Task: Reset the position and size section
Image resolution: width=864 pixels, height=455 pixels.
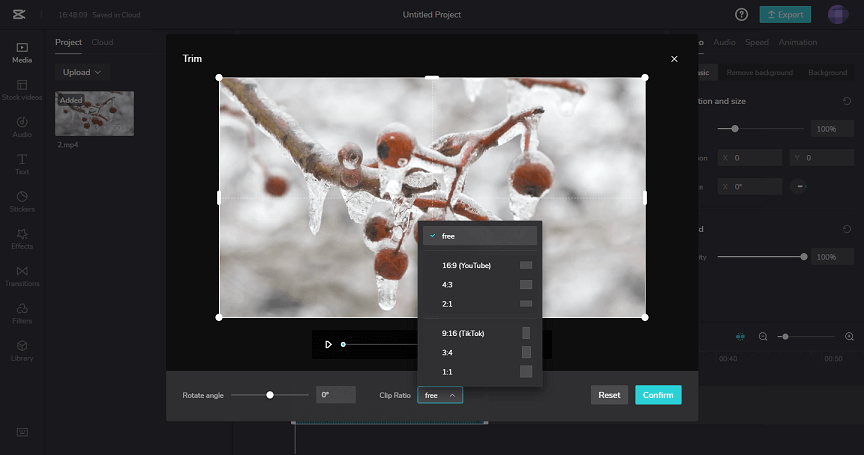Action: (847, 101)
